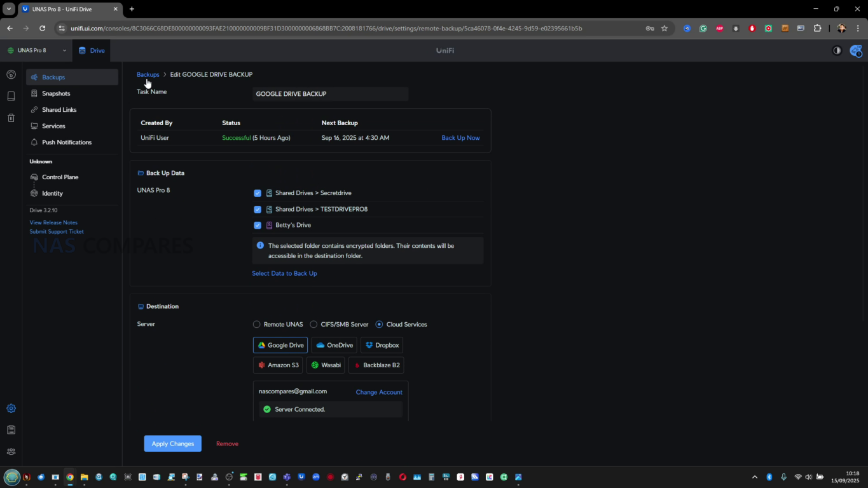
Task: Choose Wasabi cloud provider
Action: pos(326,365)
